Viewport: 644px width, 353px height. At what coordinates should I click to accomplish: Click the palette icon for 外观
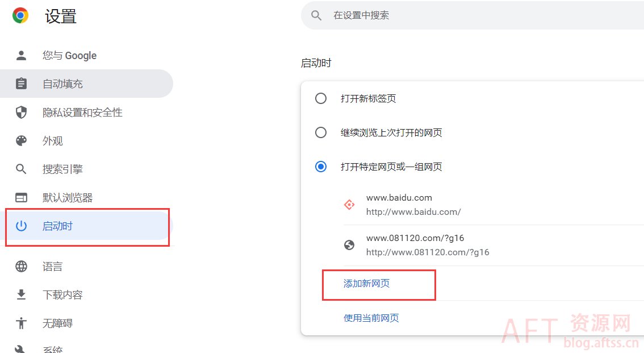click(x=21, y=141)
